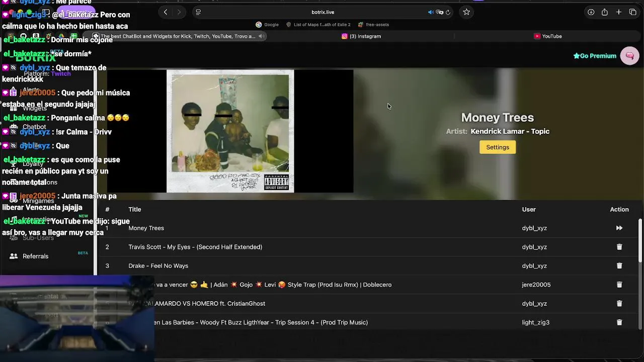Open the Google bookmark
The height and width of the screenshot is (362, 644).
(x=267, y=25)
